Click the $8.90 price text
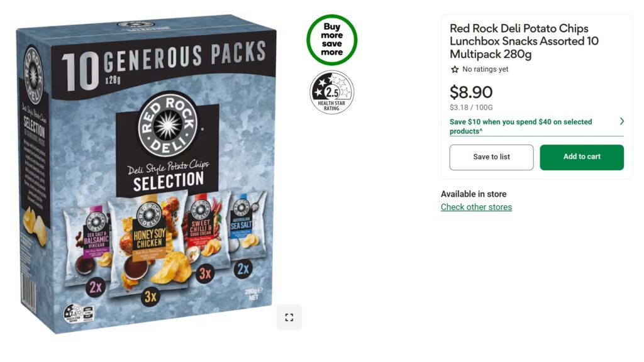644x362 pixels. click(x=471, y=92)
